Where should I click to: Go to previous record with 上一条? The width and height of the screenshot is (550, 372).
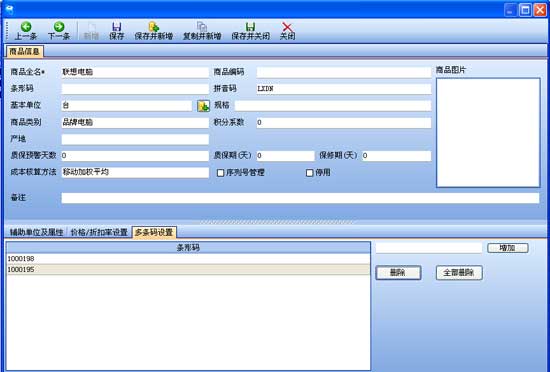click(26, 31)
